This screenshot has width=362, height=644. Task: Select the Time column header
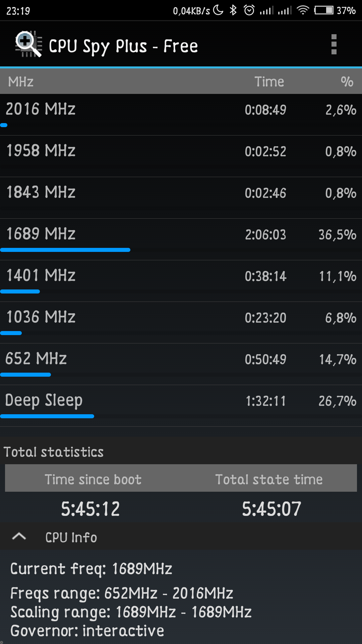269,82
